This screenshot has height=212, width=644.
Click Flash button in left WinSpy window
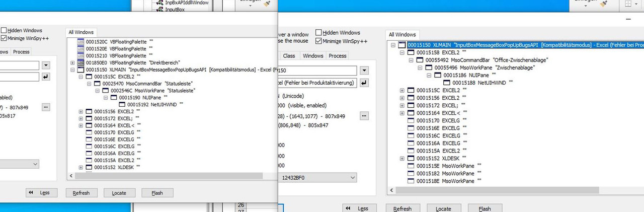click(x=157, y=193)
